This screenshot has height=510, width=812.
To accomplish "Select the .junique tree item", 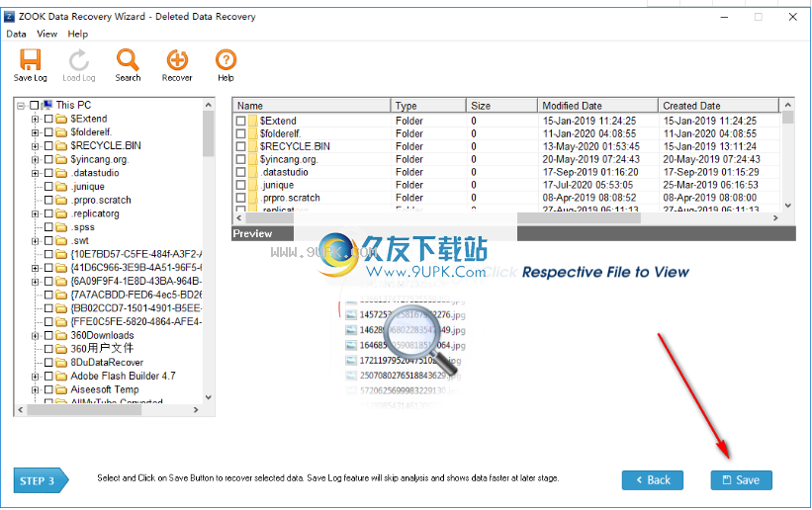I will pos(88,187).
